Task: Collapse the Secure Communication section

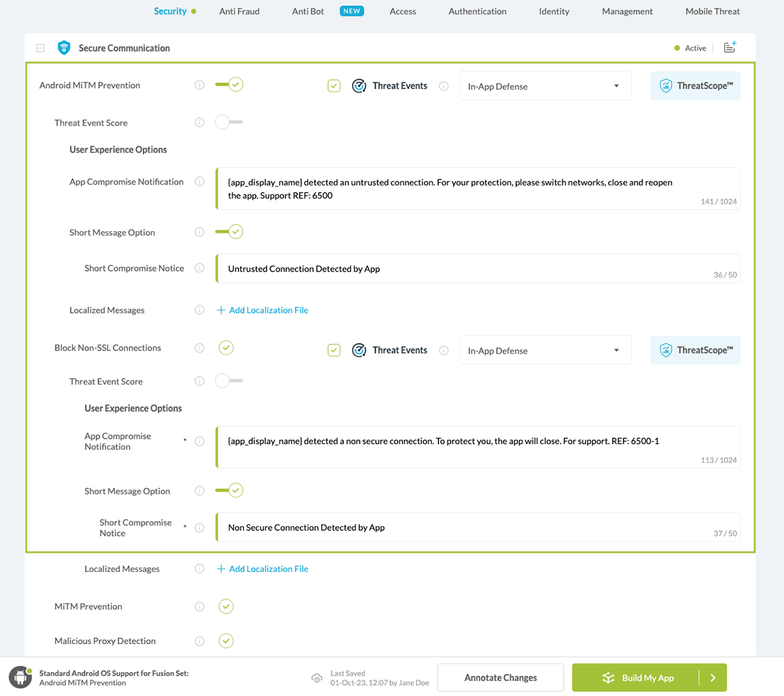Action: click(41, 48)
